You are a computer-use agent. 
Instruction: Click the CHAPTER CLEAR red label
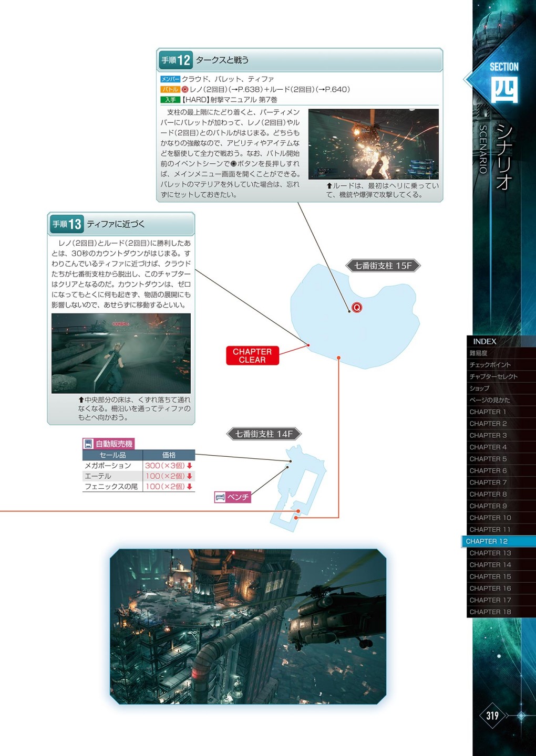coord(252,355)
